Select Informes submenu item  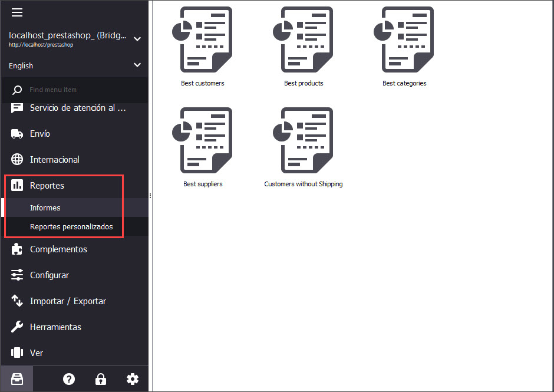coord(45,207)
